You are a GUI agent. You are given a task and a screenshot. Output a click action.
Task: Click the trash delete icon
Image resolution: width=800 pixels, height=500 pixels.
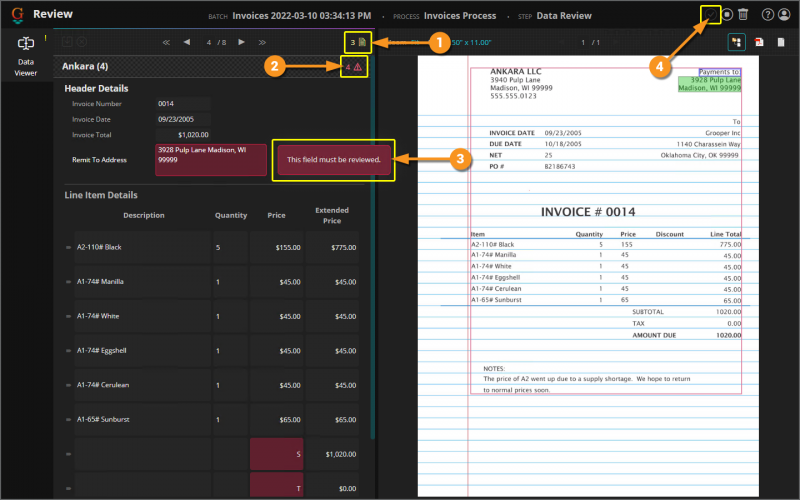point(743,15)
